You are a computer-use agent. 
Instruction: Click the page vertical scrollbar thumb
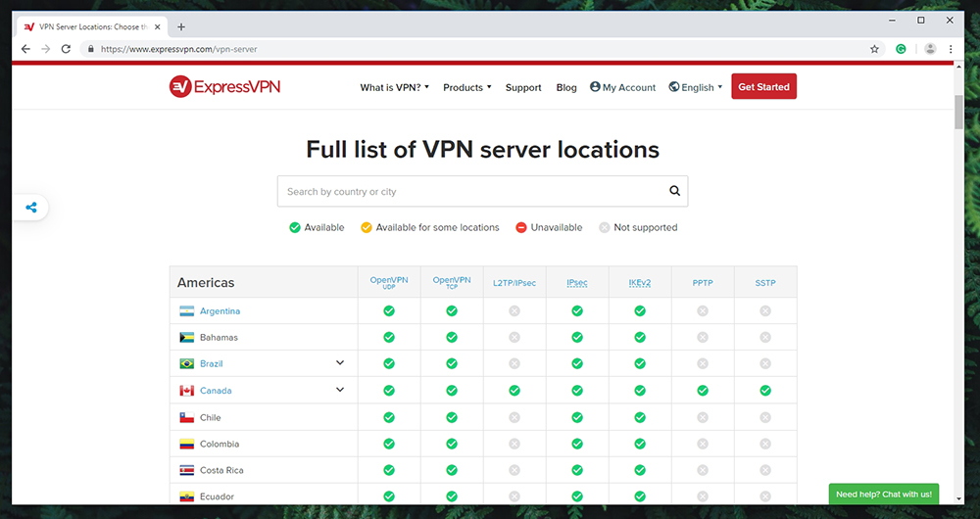(958, 113)
